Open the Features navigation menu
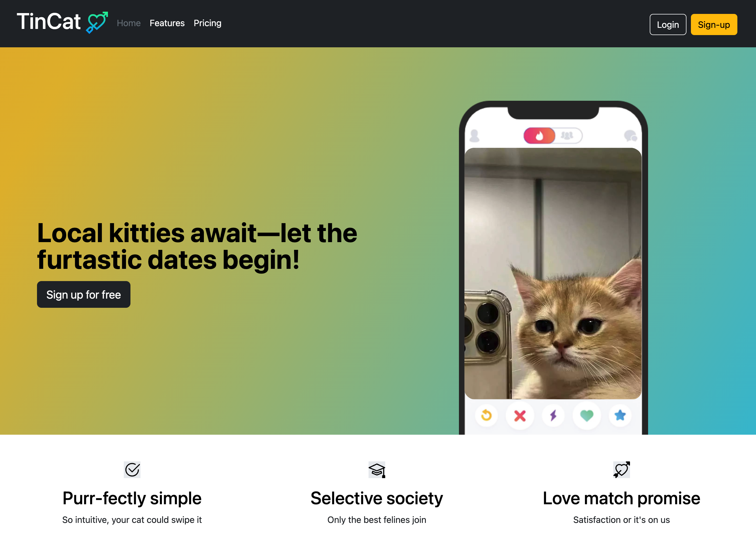 [167, 23]
